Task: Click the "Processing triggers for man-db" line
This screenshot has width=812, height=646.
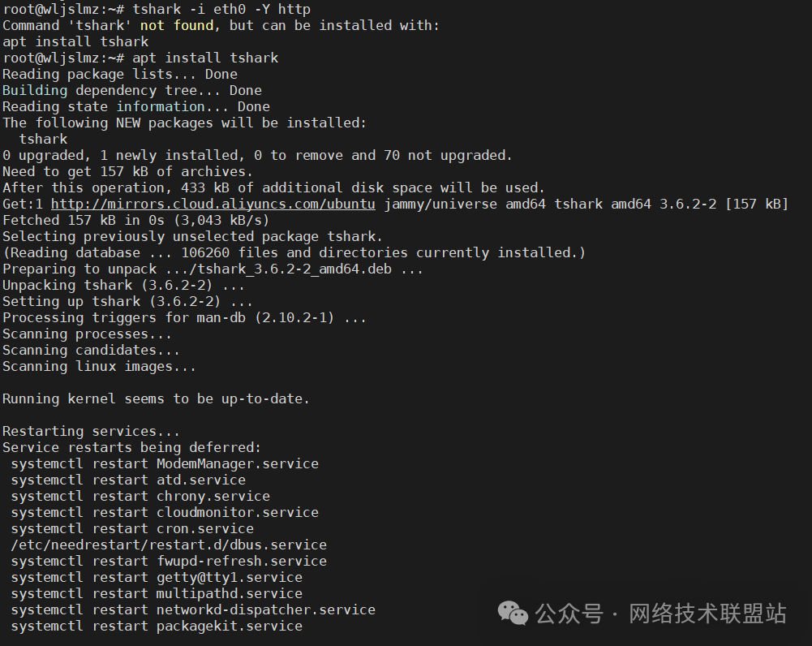Action: (184, 317)
